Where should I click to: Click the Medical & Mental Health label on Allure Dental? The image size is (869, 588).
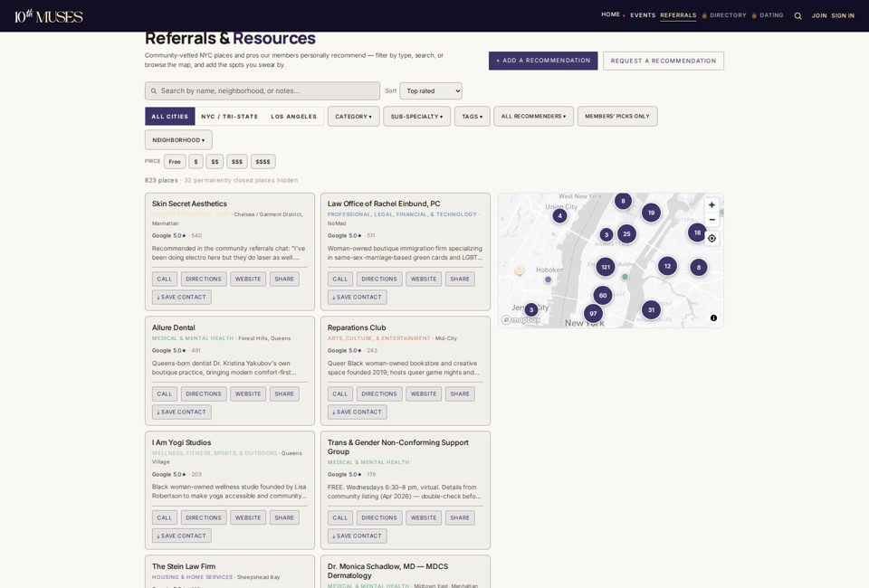pos(193,338)
